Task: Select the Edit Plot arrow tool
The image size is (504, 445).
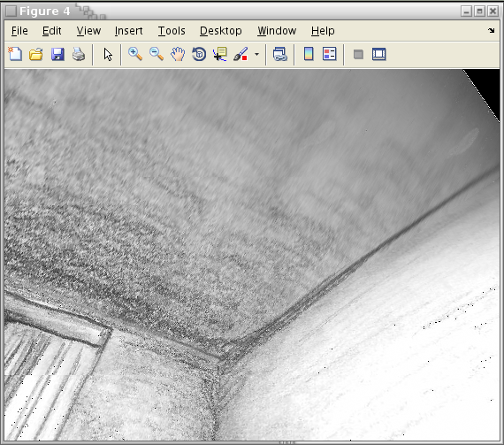Action: (x=108, y=54)
